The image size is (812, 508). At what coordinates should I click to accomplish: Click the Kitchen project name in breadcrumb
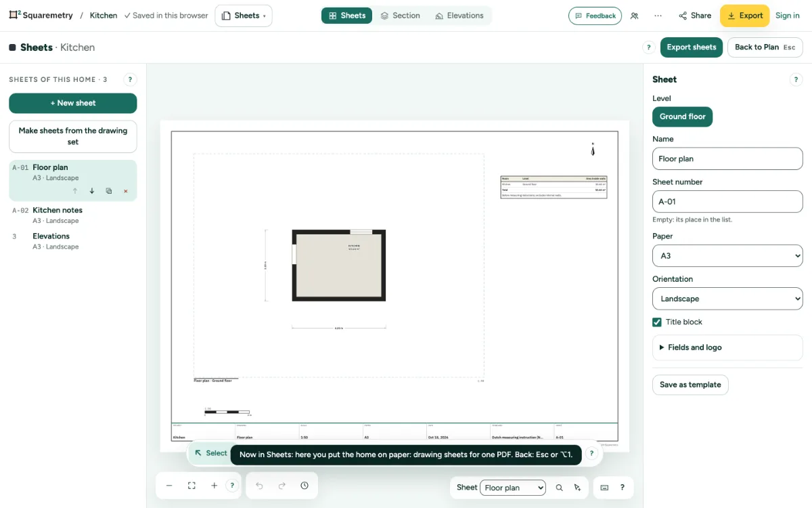pos(104,16)
